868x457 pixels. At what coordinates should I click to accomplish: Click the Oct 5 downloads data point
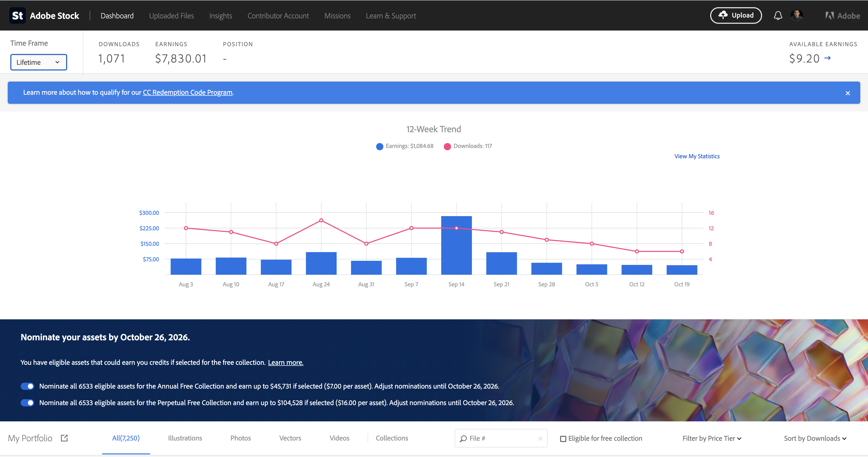pyautogui.click(x=592, y=243)
